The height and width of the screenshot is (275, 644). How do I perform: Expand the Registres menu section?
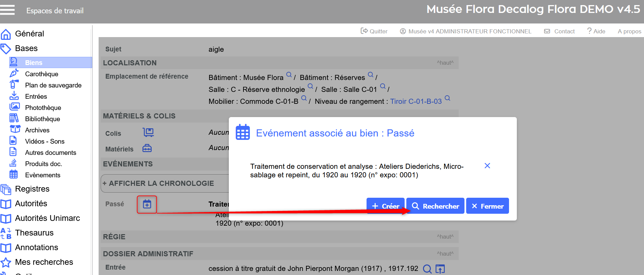32,189
